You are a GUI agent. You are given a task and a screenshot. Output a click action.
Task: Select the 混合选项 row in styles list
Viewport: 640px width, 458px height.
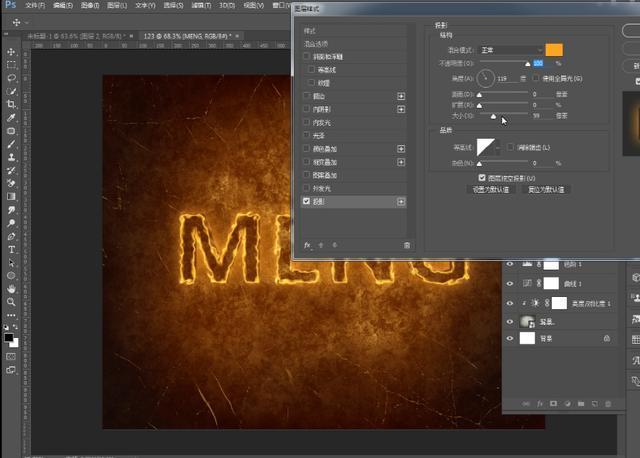(353, 44)
